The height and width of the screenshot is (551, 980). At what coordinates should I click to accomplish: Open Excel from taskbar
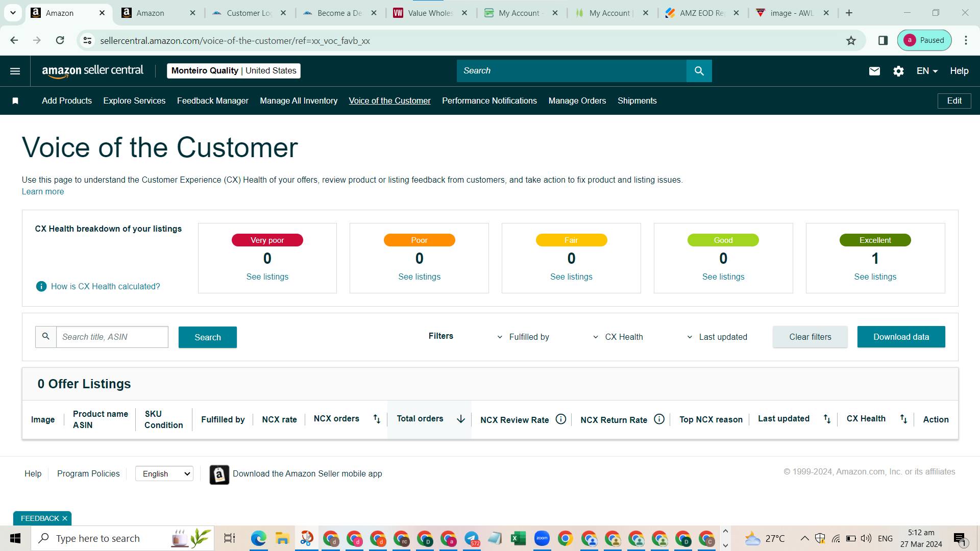pos(518,538)
